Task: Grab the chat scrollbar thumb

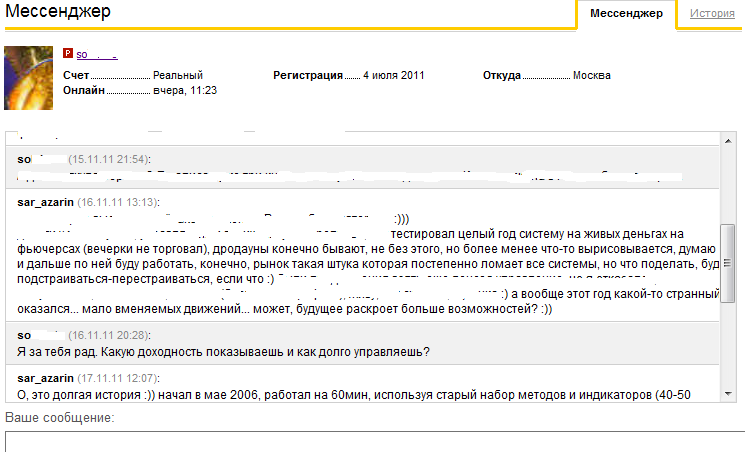Action: pos(728,263)
